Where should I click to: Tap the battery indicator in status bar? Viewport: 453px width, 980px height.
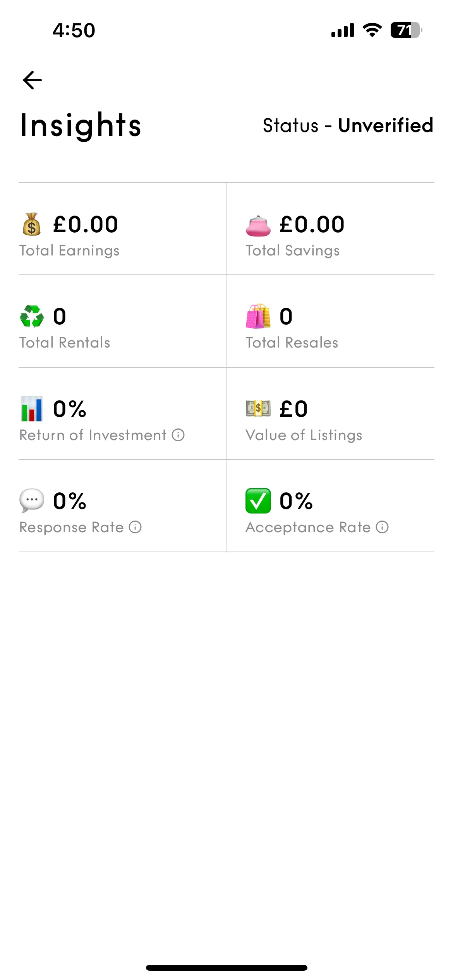coord(406,30)
